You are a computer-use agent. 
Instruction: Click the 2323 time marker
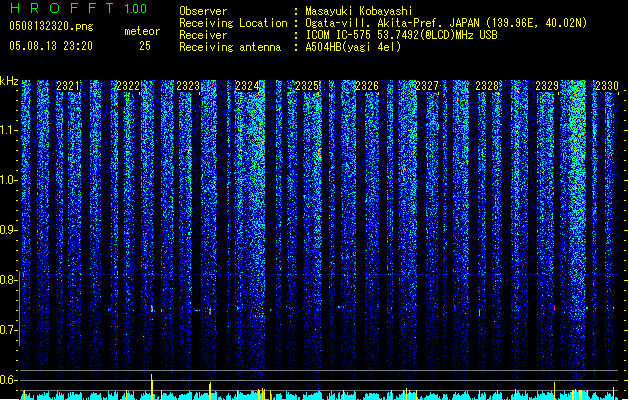pyautogui.click(x=188, y=86)
